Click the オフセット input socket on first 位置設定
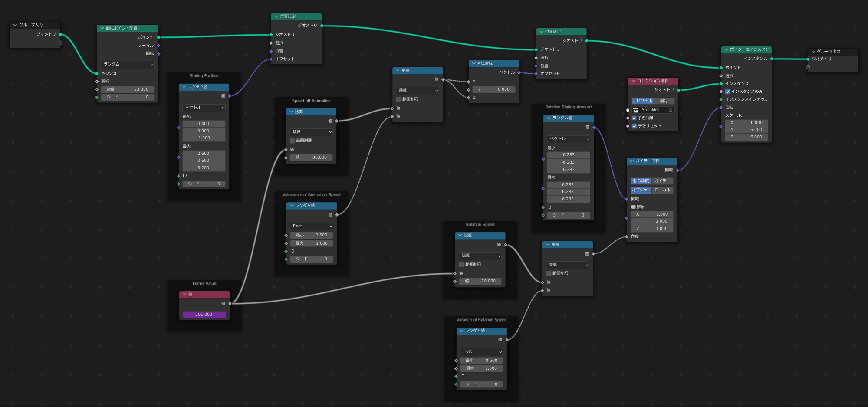 coord(271,59)
